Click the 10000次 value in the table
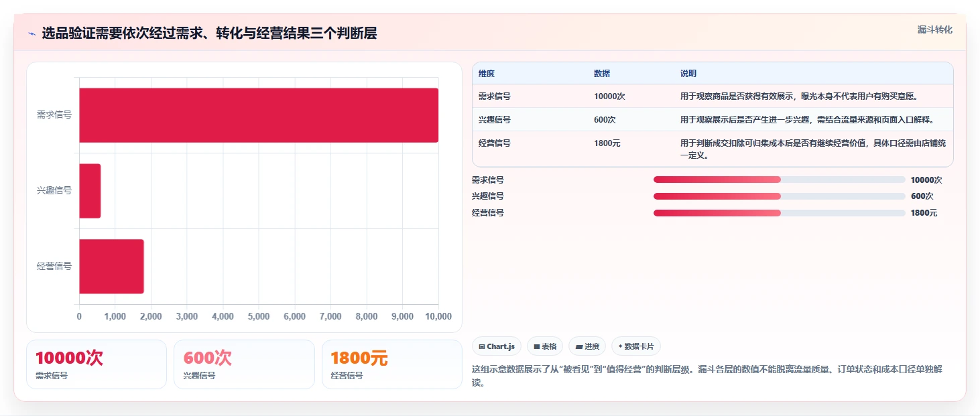This screenshot has height=416, width=980. 609,96
